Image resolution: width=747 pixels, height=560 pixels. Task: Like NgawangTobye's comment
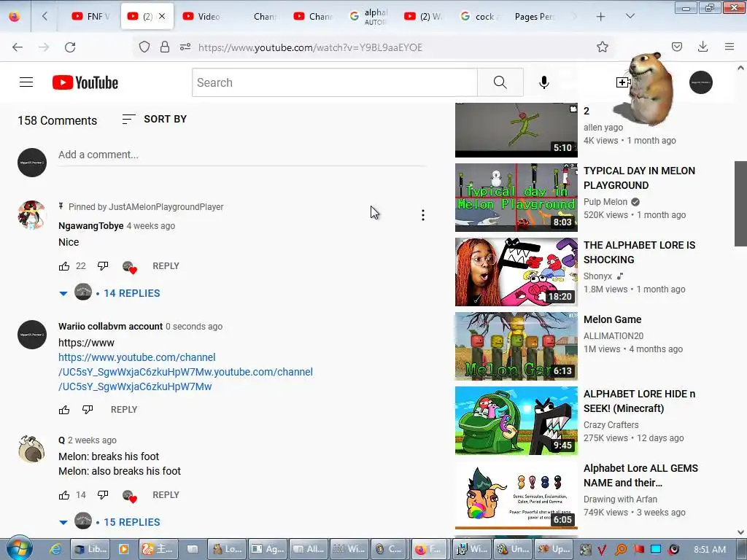coord(64,266)
